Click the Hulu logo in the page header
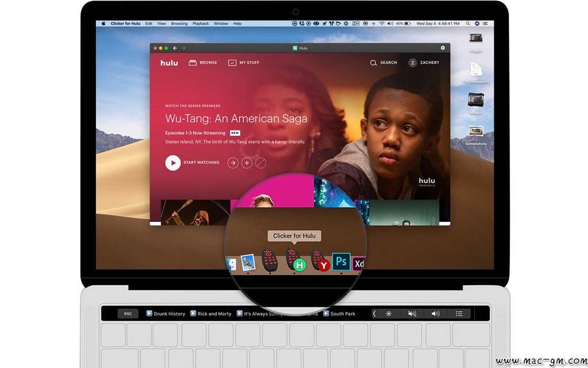This screenshot has height=368, width=588. pos(169,63)
